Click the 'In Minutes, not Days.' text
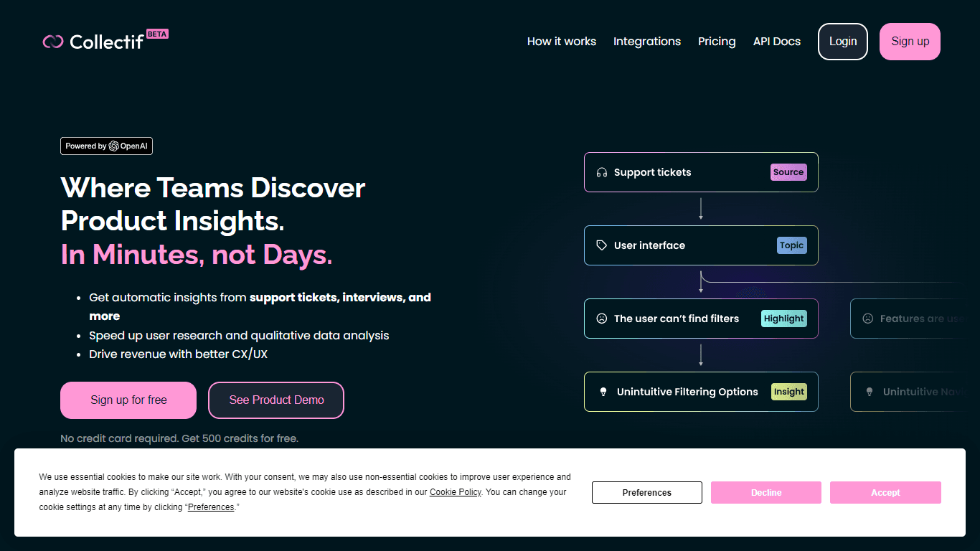980x551 pixels. point(197,255)
